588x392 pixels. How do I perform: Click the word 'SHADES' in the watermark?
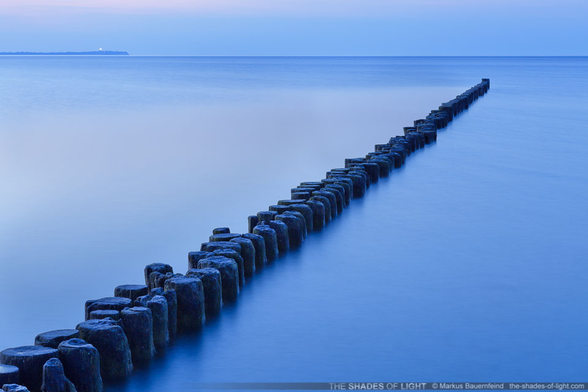point(364,386)
